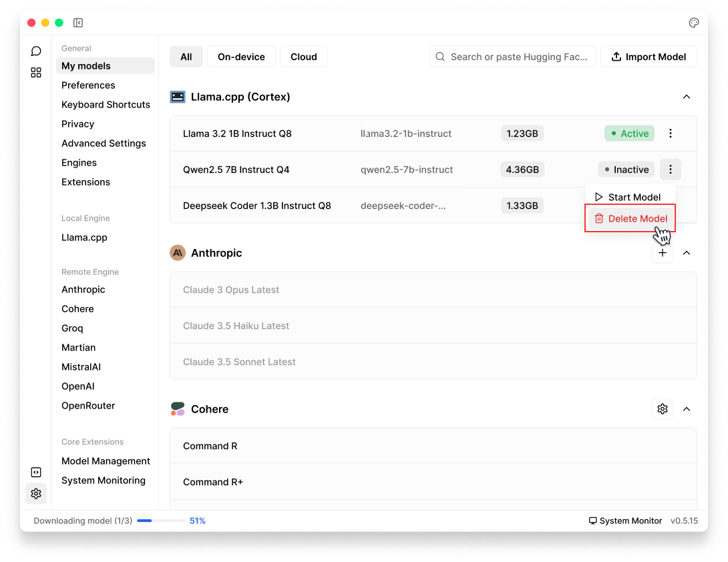Viewport: 728px width, 562px height.
Task: Select Martian remote engine
Action: 78,348
